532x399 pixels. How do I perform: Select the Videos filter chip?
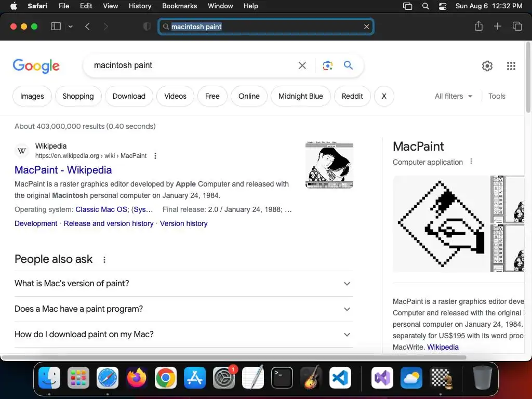click(x=176, y=96)
